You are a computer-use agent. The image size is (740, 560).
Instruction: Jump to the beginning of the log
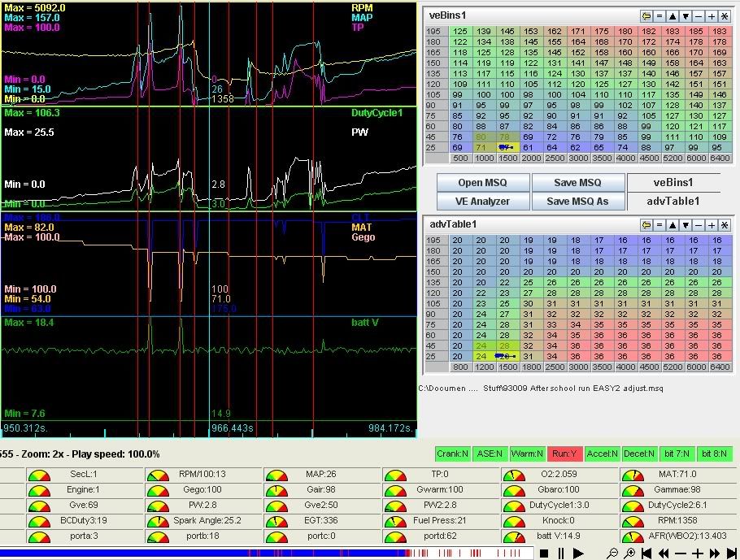647,553
